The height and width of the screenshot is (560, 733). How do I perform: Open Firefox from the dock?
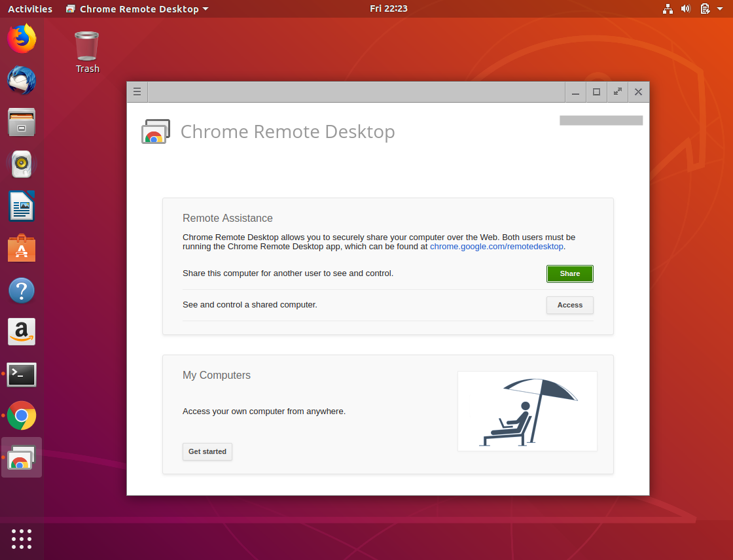[x=22, y=39]
